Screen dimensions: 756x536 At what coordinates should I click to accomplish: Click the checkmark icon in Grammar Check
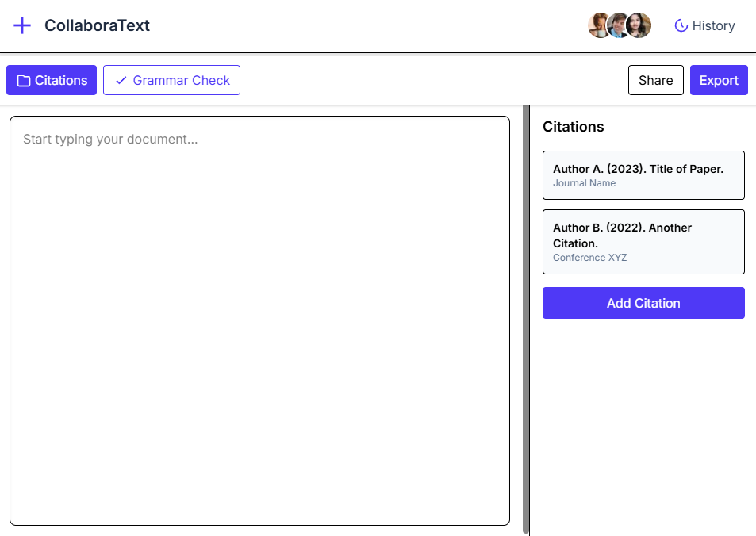(x=121, y=81)
